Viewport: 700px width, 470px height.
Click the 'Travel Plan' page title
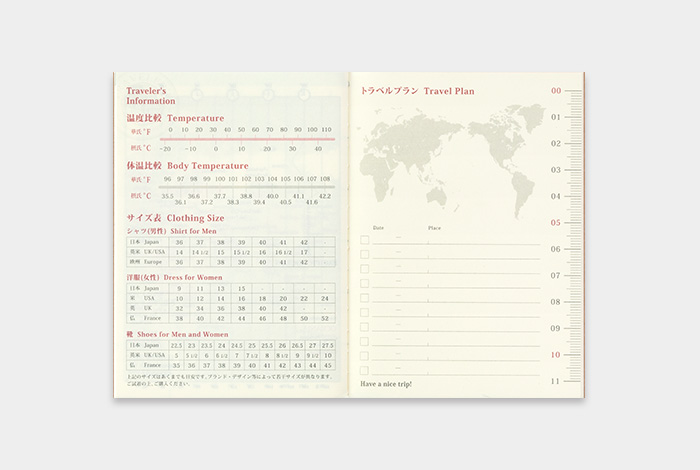(449, 91)
